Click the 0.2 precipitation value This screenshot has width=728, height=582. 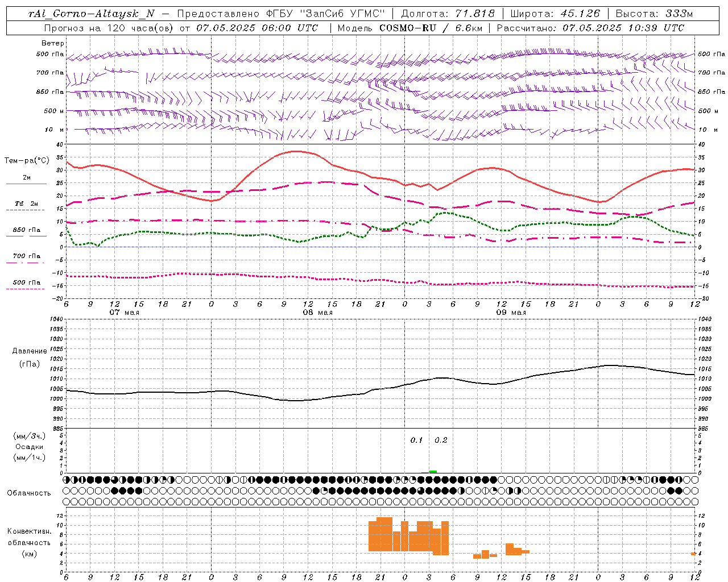click(x=441, y=440)
